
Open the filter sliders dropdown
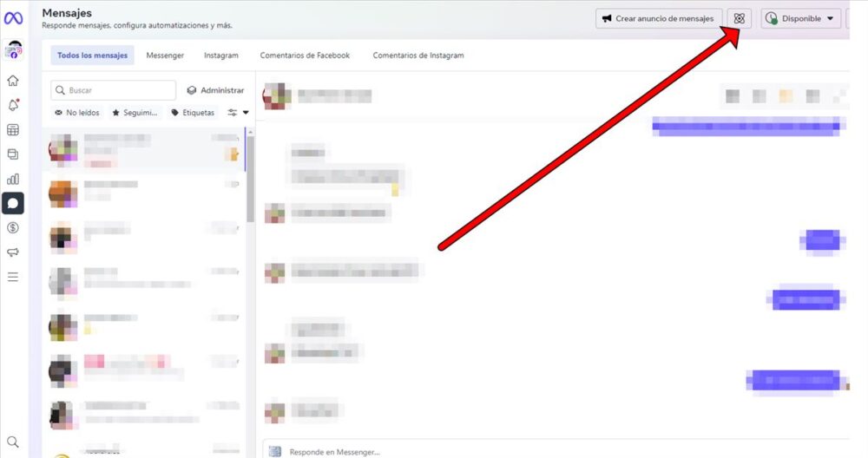pos(238,112)
